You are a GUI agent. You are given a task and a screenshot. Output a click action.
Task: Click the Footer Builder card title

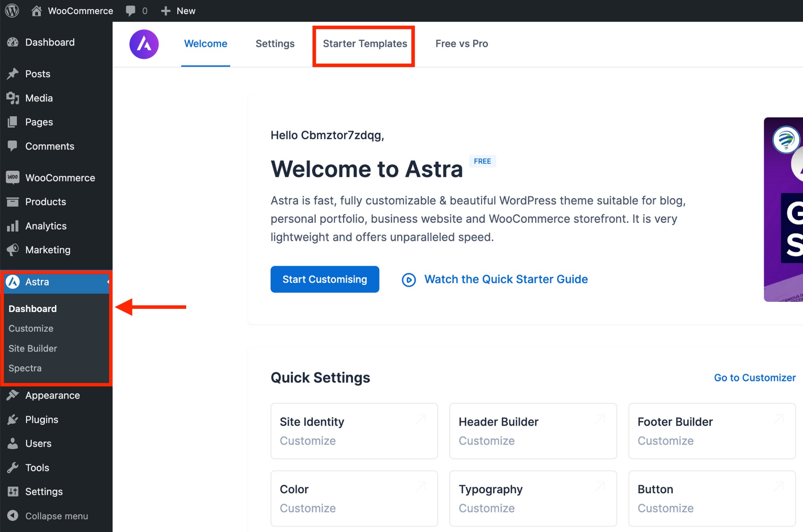click(675, 422)
